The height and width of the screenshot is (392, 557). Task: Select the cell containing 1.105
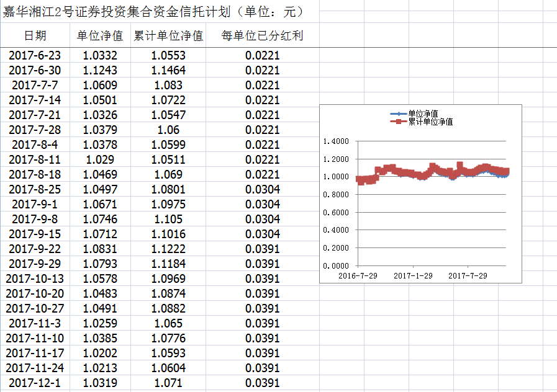(168, 219)
